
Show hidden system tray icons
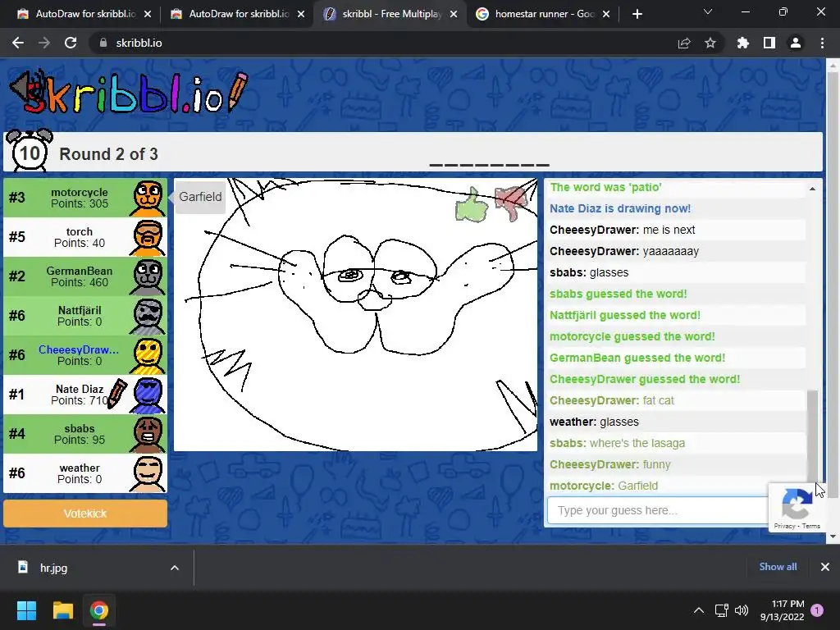(699, 610)
